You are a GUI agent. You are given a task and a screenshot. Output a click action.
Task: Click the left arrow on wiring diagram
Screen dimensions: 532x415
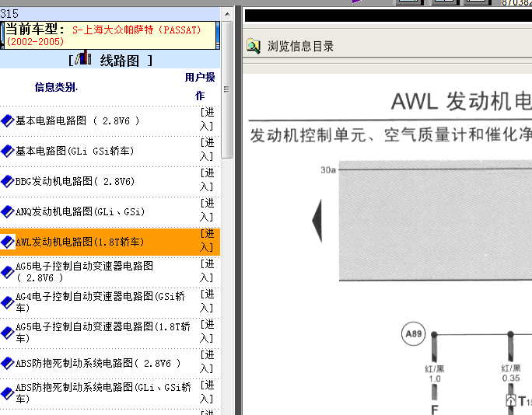[x=317, y=221]
